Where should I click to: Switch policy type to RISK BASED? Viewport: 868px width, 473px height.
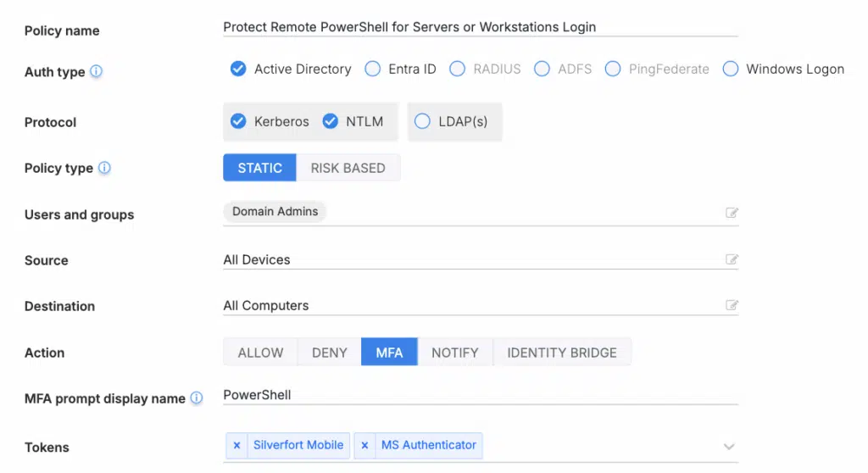tap(348, 168)
